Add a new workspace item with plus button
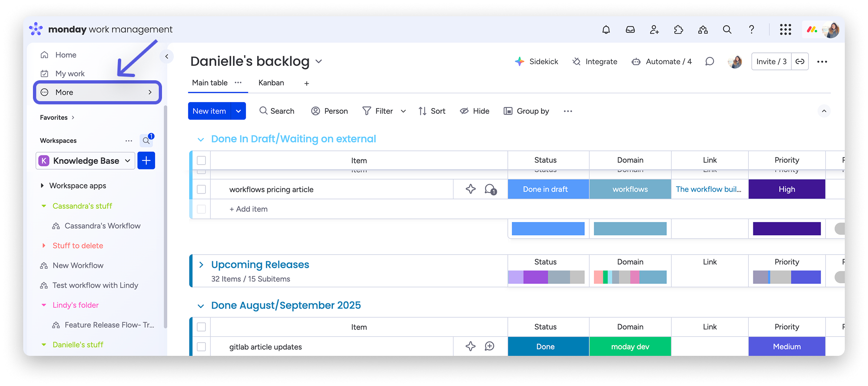The width and height of the screenshot is (868, 386). point(146,161)
